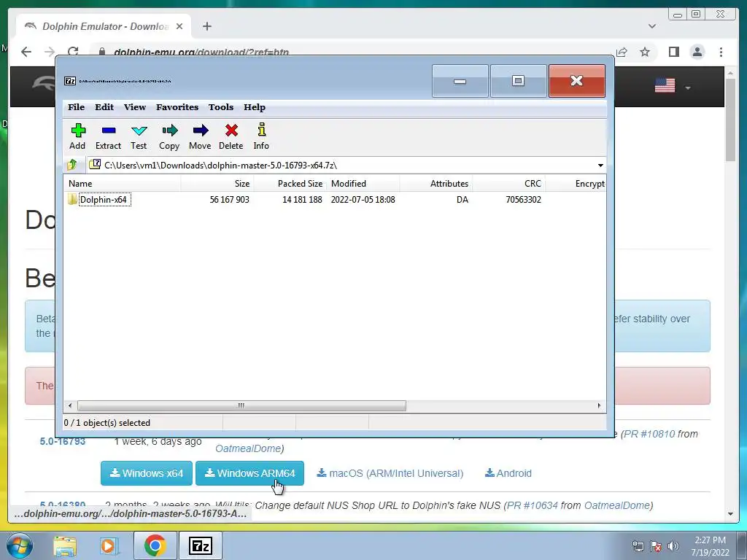Viewport: 747px width, 560px height.
Task: Open a new Chrome tab
Action: point(206,26)
